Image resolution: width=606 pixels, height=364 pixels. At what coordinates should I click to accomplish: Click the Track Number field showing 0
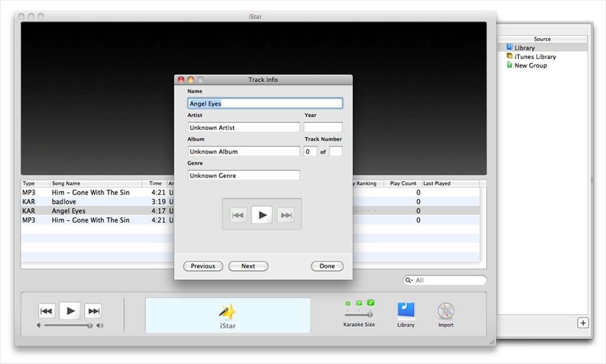(x=310, y=151)
